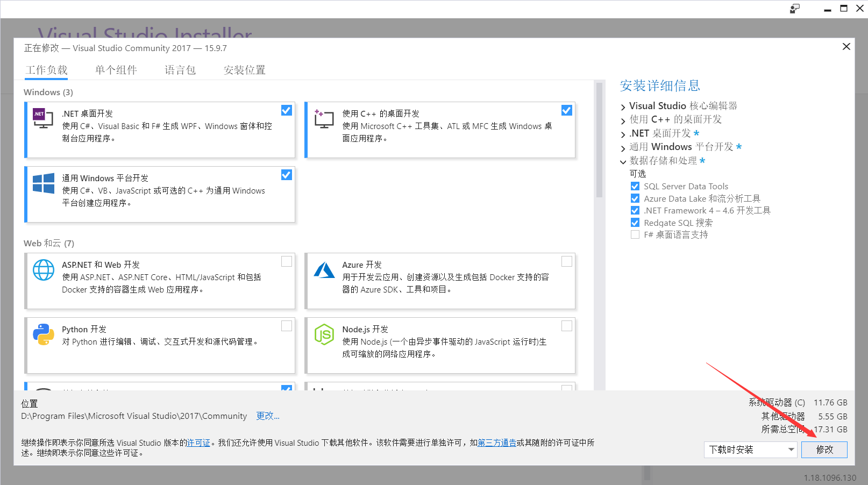Image resolution: width=868 pixels, height=485 pixels.
Task: Click the 更改... location link
Action: [x=267, y=416]
